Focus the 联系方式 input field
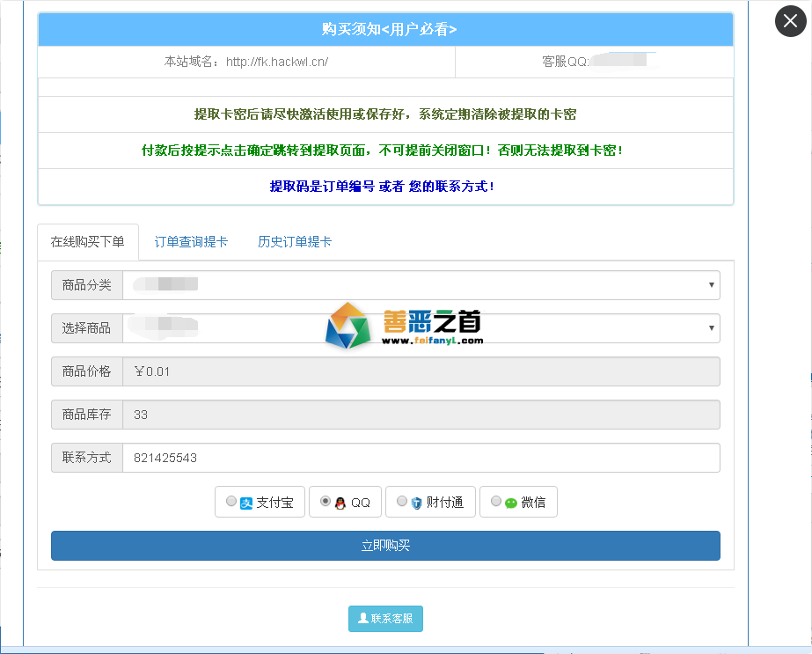The width and height of the screenshot is (812, 654). point(421,458)
